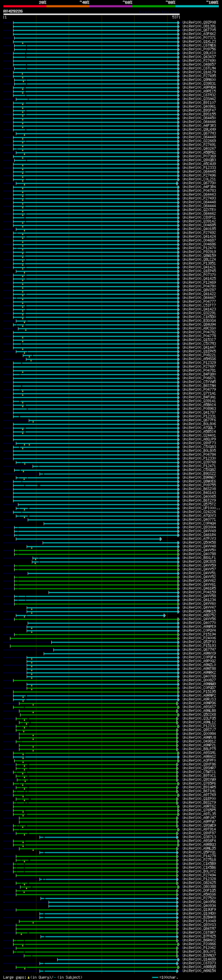Select hit UniRef100_B9I107
Image resolution: width=222 pixels, height=980 pixels.
click(x=199, y=103)
